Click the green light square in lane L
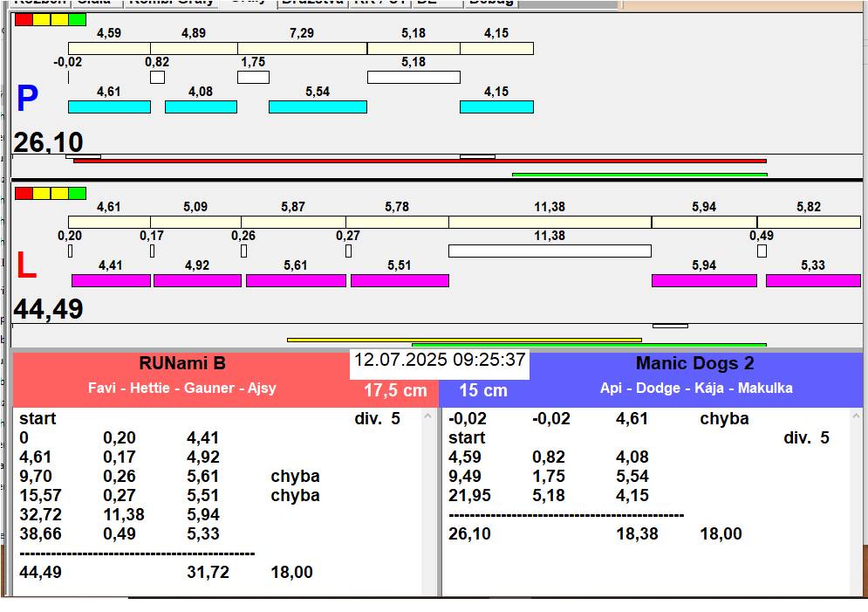 pos(78,193)
